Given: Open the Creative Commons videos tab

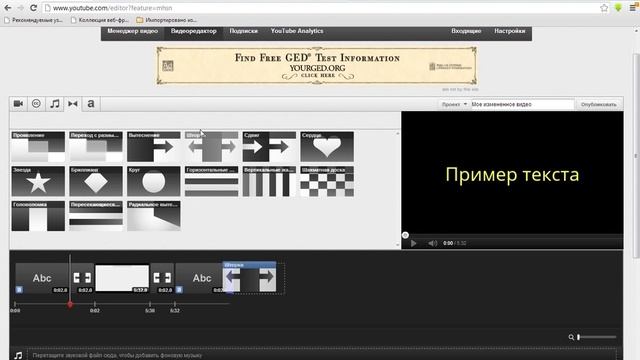Looking at the screenshot, I should (x=36, y=104).
